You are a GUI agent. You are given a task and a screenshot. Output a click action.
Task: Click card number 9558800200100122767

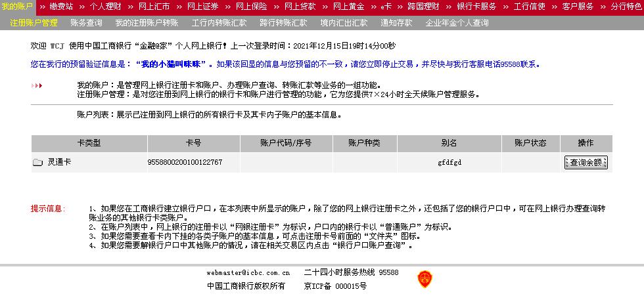(185, 162)
